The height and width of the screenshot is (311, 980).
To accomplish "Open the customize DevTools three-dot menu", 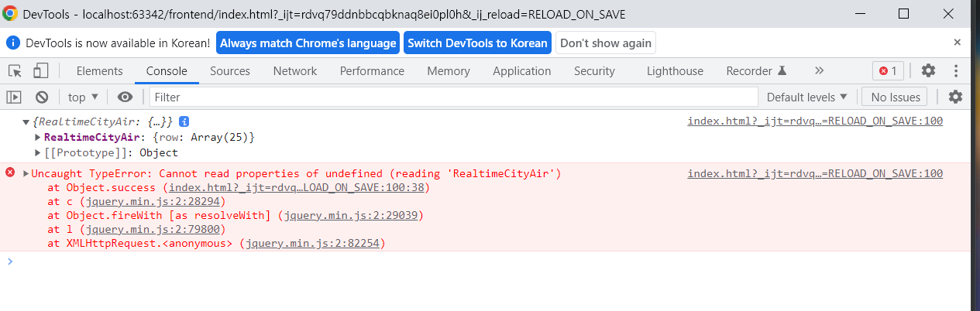I will [957, 70].
